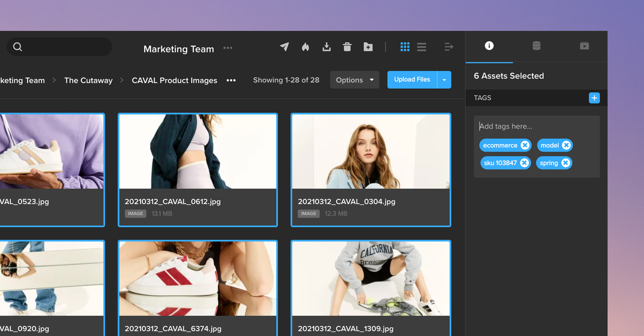
Task: Remove the ecommerce tag
Action: pyautogui.click(x=525, y=145)
